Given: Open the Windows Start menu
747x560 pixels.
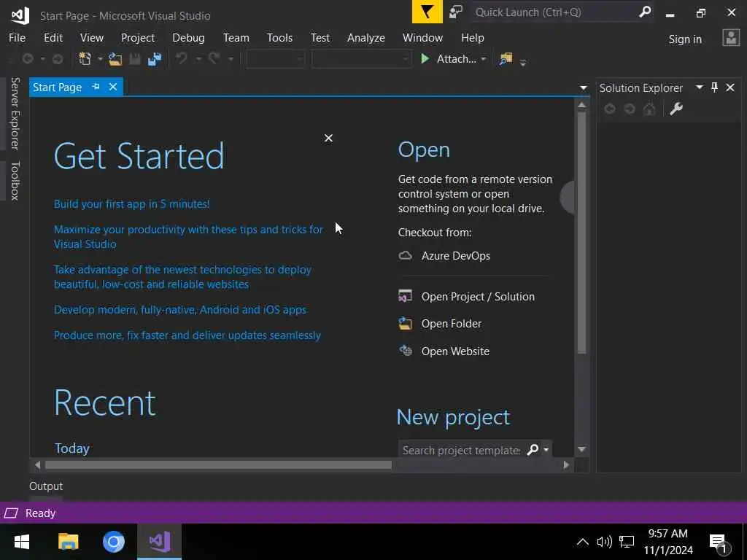Looking at the screenshot, I should [21, 542].
